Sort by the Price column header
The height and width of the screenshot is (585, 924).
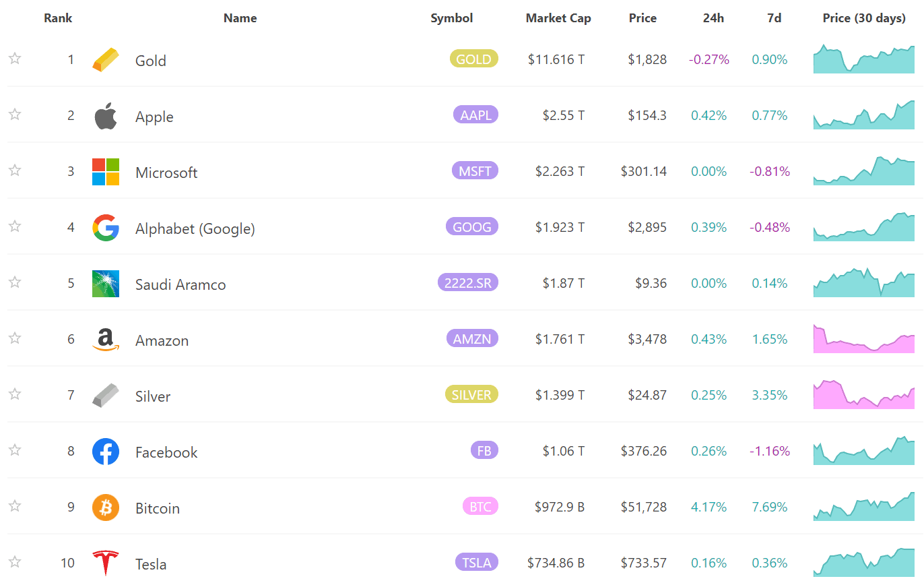642,18
